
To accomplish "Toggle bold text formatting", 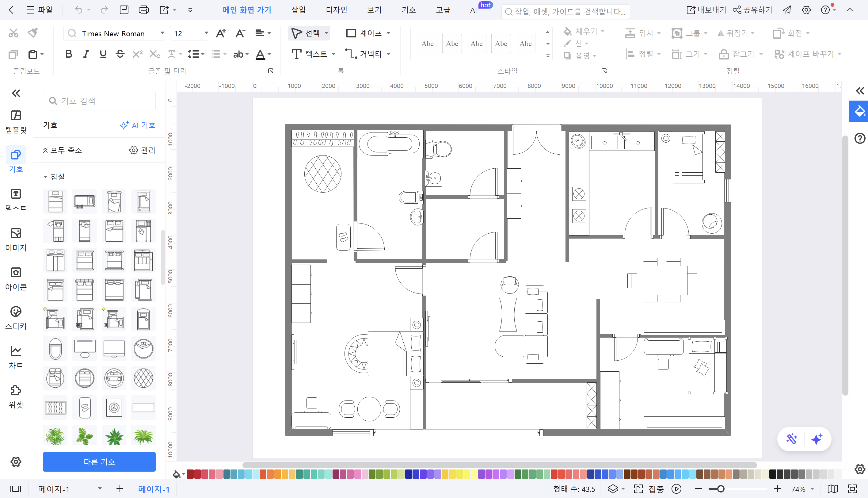I will [x=68, y=54].
